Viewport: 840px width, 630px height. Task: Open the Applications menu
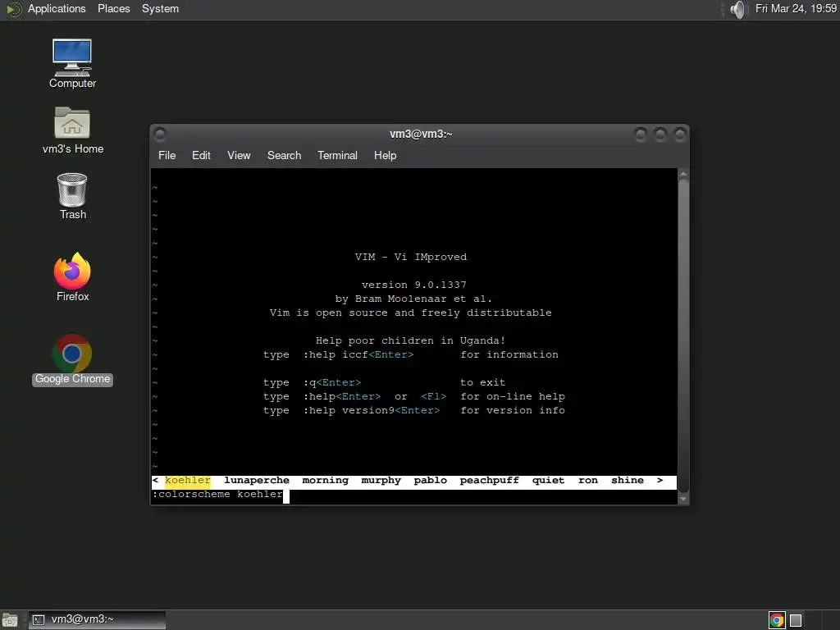coord(57,8)
